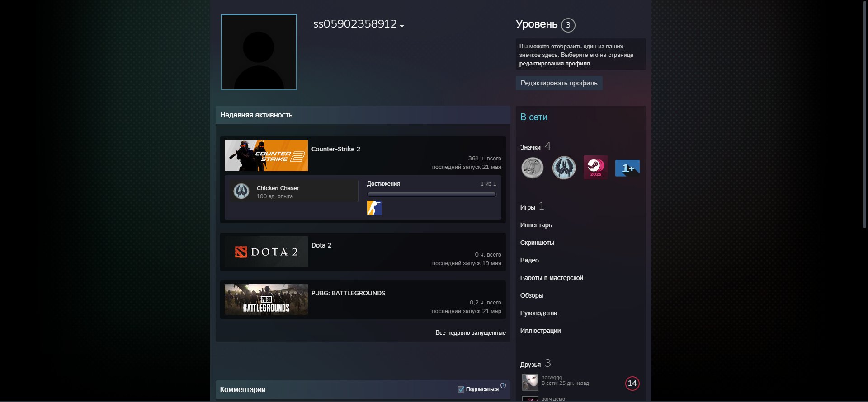Open the Counter-Strike 2 game banner
868x402 pixels.
click(x=266, y=155)
